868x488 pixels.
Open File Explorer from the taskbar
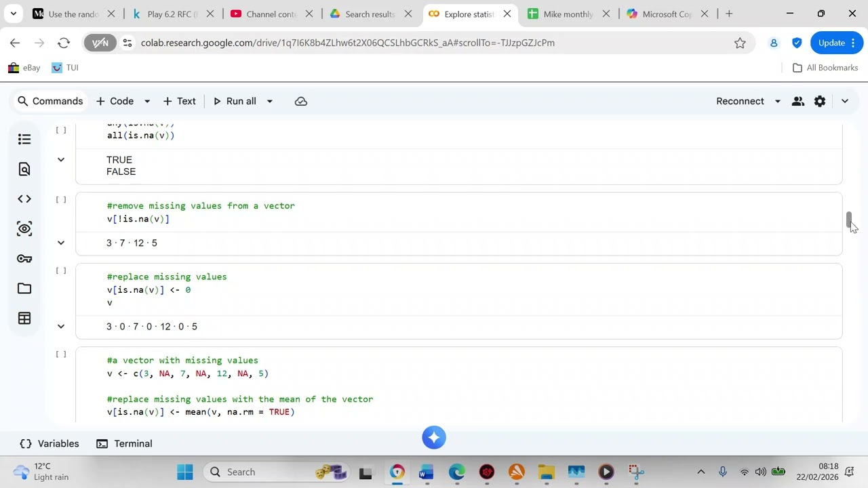tap(546, 472)
